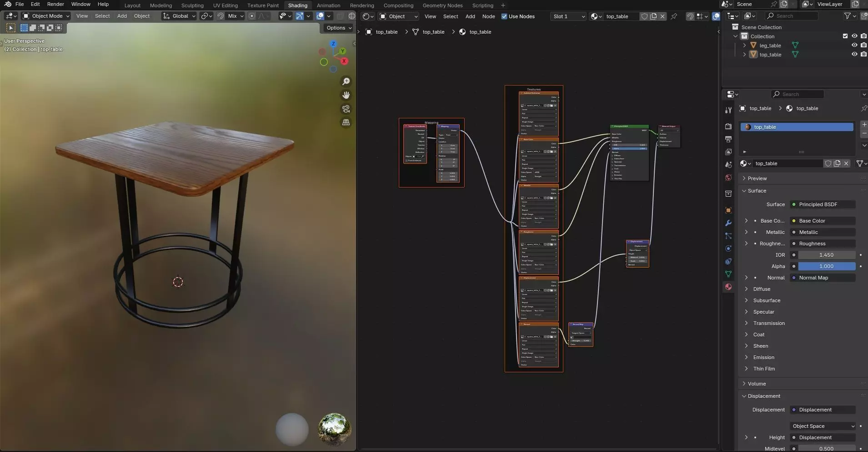
Task: Open the Render menu
Action: click(55, 4)
